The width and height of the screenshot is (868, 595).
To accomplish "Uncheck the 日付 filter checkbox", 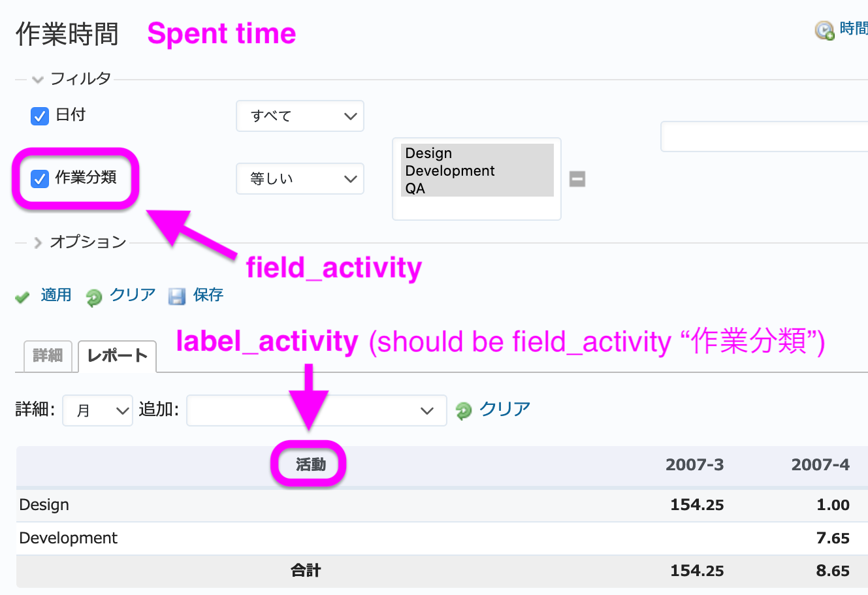I will point(40,116).
